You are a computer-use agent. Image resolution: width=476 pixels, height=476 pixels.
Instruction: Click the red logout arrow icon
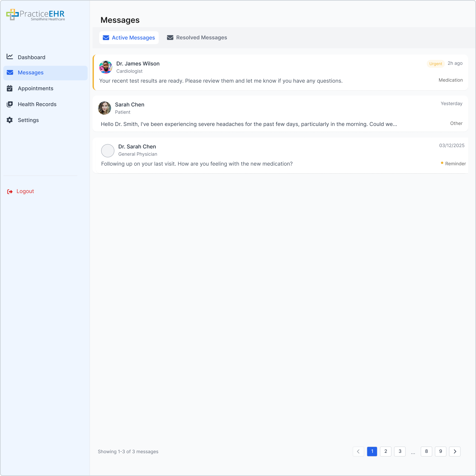coord(10,191)
